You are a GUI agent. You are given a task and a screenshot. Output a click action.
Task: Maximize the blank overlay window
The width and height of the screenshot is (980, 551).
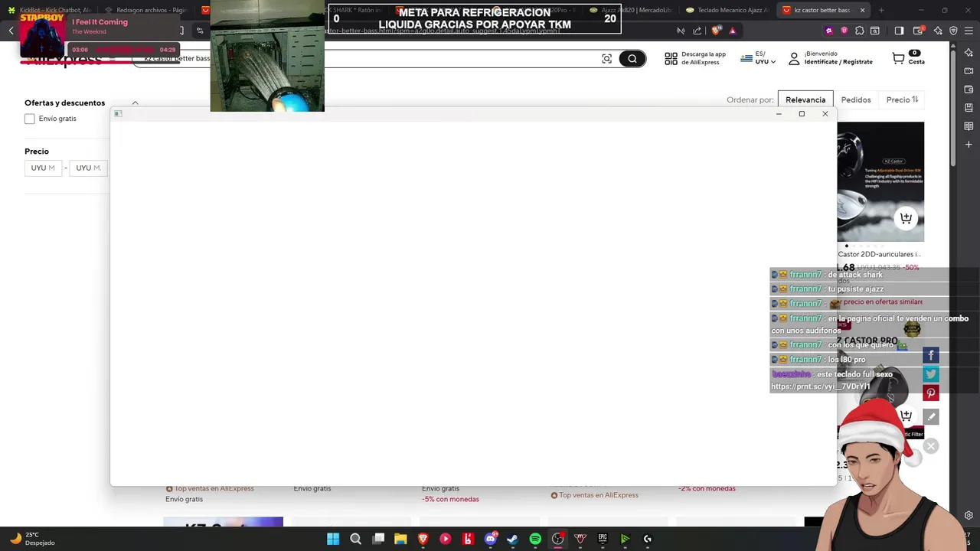click(802, 114)
